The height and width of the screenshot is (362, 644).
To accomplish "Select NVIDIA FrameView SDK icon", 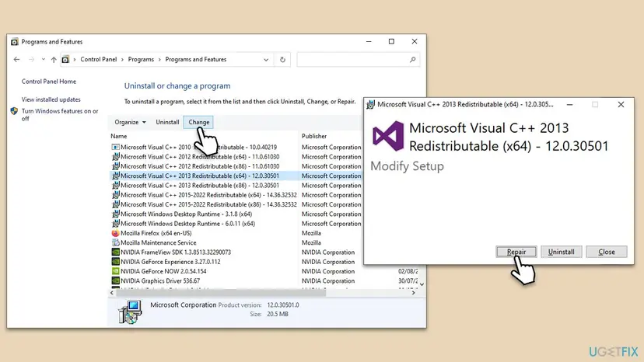I will [x=115, y=252].
